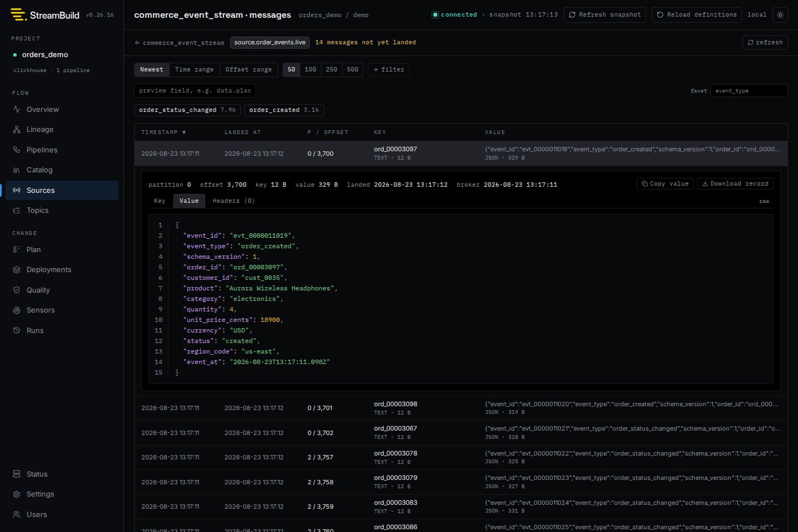Sort by the Timestamp column
The width and height of the screenshot is (798, 532).
163,132
